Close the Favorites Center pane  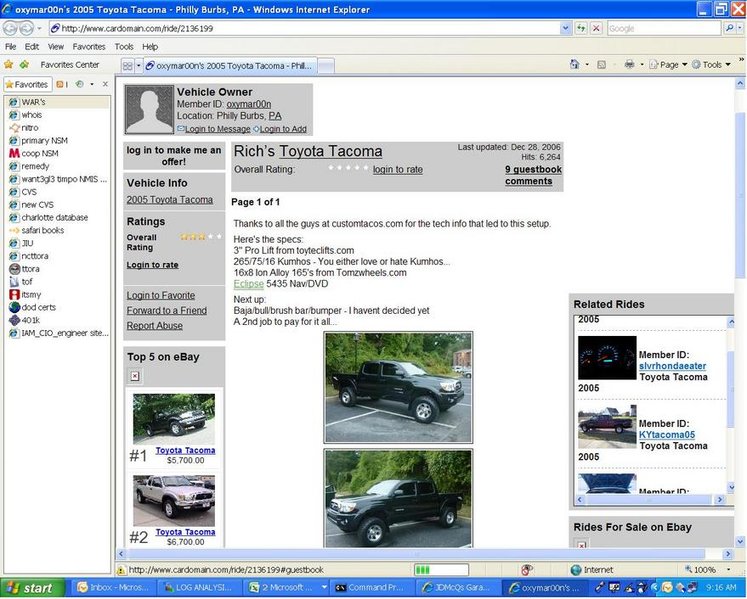pos(105,84)
